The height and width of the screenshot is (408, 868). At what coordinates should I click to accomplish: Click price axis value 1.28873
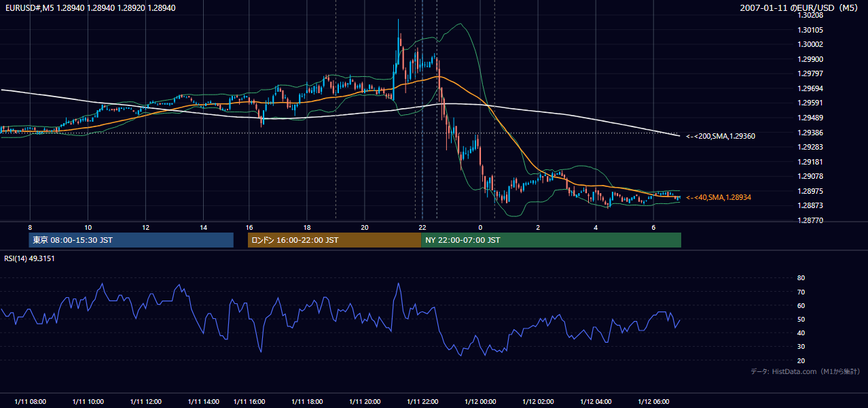(x=811, y=205)
